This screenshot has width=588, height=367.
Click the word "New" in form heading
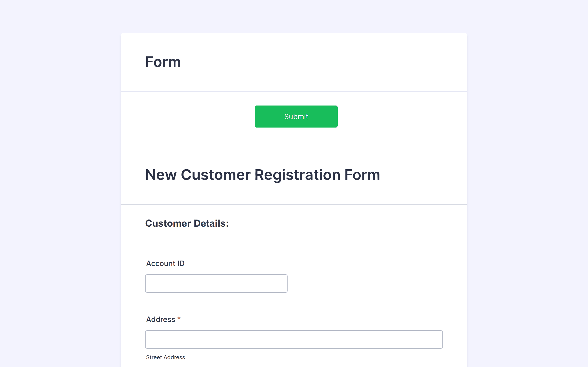click(x=161, y=175)
